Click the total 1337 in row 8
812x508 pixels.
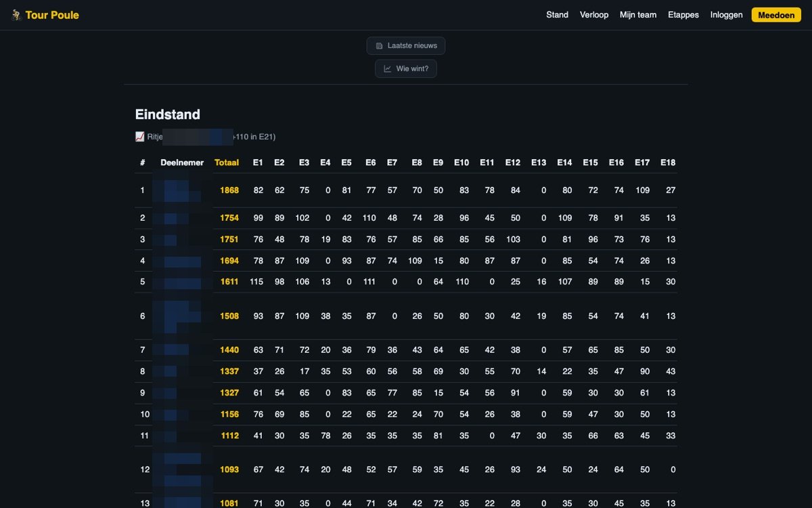pyautogui.click(x=229, y=372)
